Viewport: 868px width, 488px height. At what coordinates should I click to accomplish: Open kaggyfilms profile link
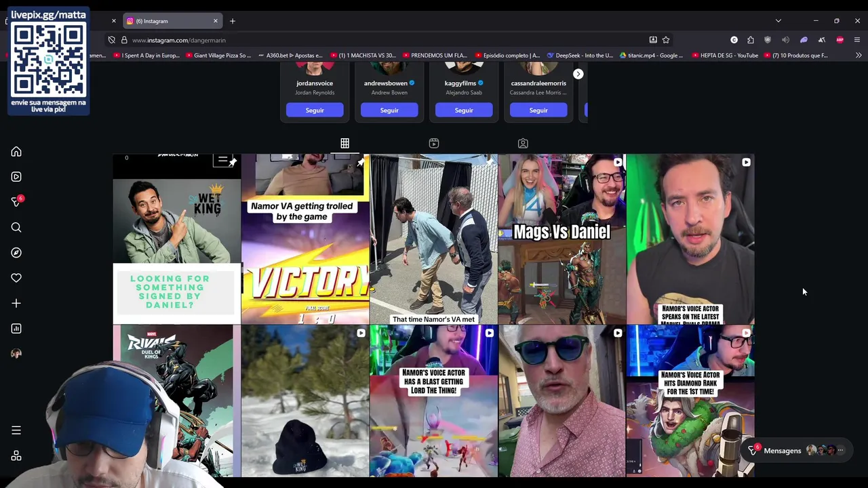click(x=460, y=83)
